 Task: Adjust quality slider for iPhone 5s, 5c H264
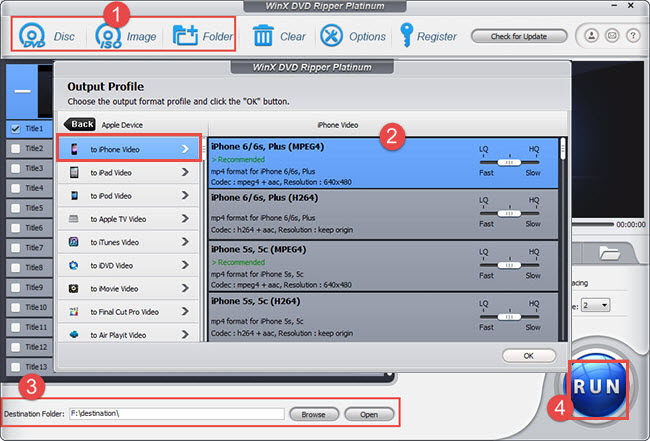click(x=509, y=317)
